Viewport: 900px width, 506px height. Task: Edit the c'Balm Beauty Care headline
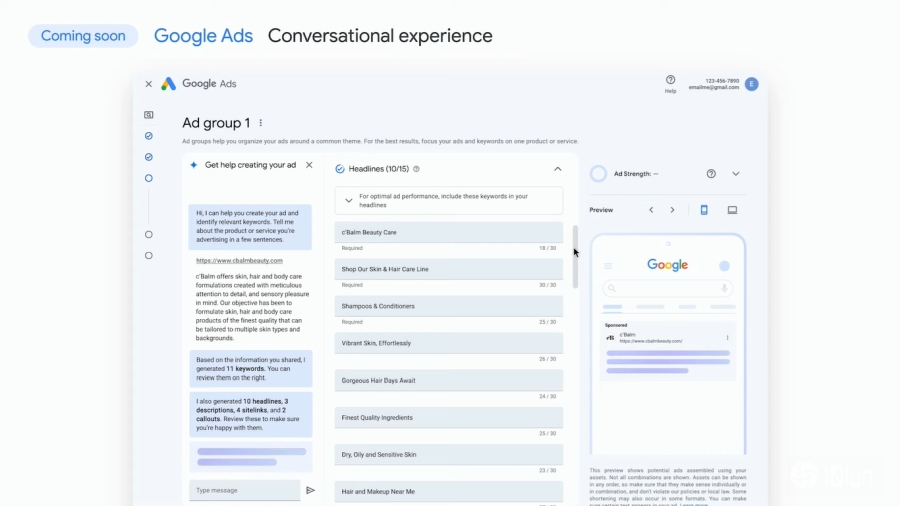click(449, 232)
